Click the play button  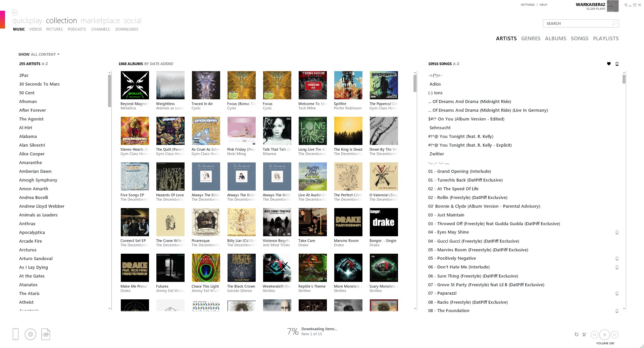[605, 335]
